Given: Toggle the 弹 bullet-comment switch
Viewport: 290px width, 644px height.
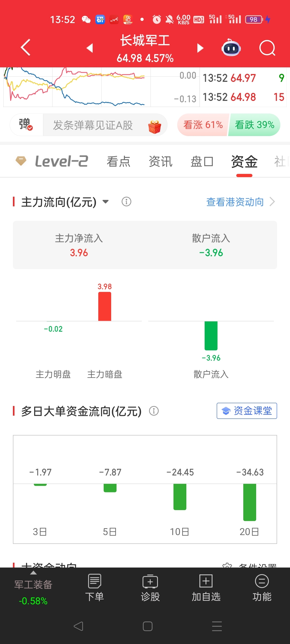Looking at the screenshot, I should point(26,125).
